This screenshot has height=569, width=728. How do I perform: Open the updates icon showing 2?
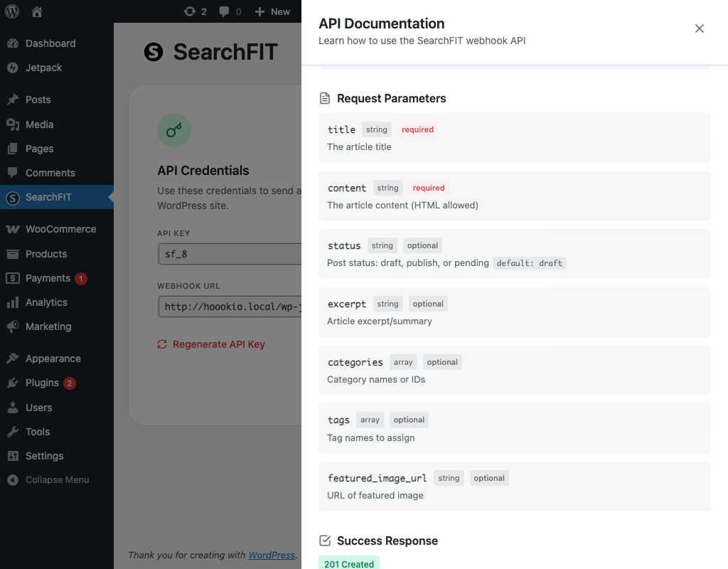pos(195,11)
